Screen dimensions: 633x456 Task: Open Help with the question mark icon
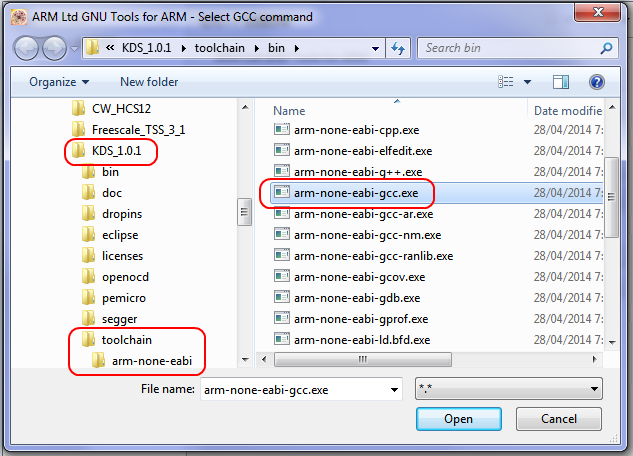click(597, 82)
